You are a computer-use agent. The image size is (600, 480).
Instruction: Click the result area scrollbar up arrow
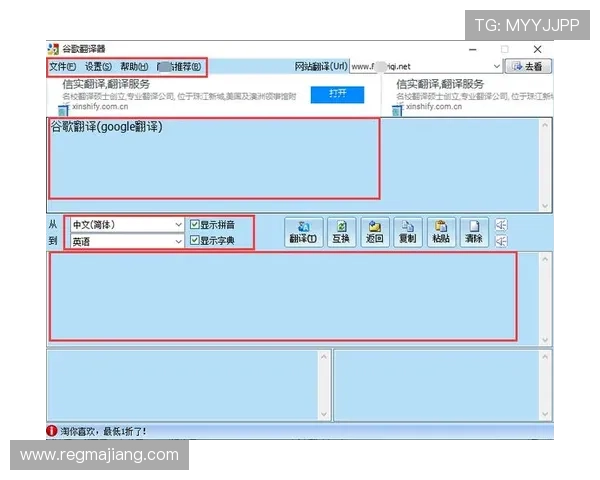[545, 259]
